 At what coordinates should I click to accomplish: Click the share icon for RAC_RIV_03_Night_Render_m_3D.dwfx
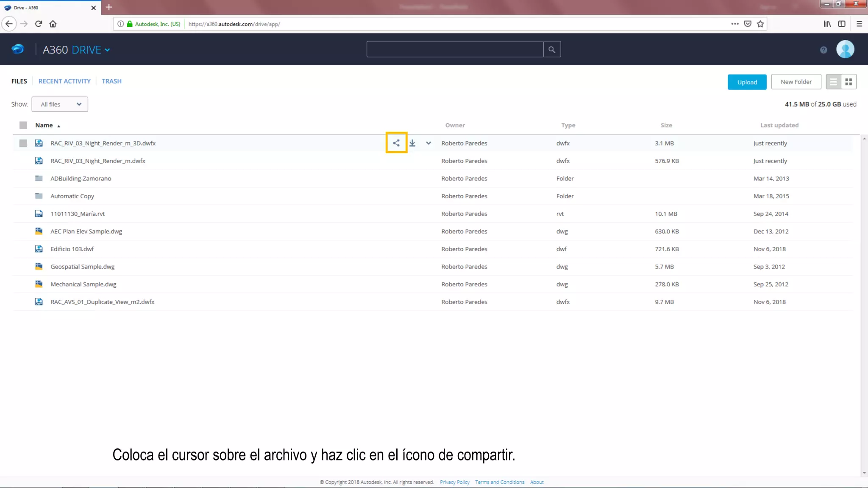(x=396, y=143)
